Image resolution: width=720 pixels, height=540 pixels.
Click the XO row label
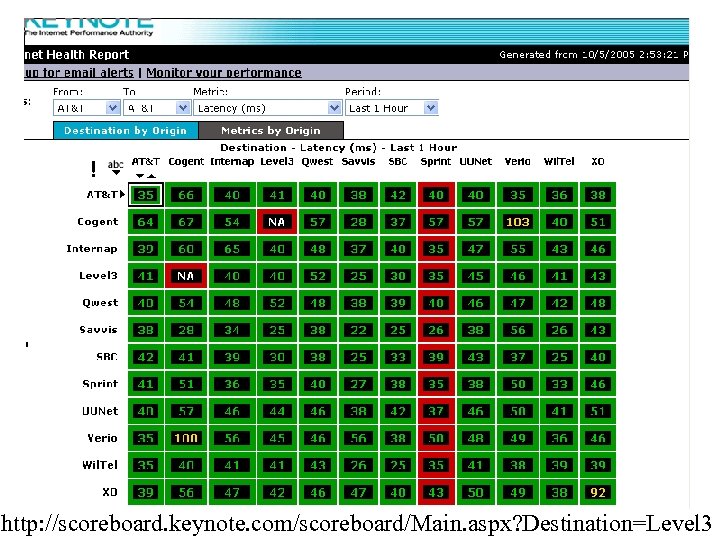click(x=110, y=492)
